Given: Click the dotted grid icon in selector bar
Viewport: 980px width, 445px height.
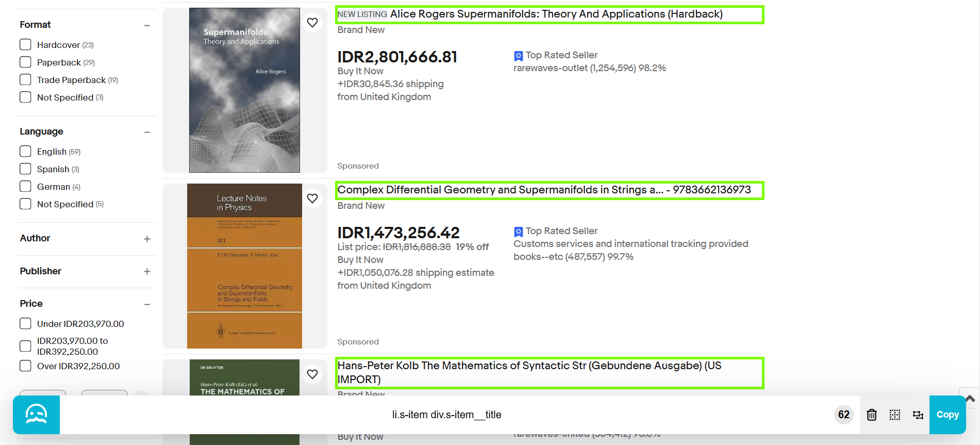Looking at the screenshot, I should tap(895, 415).
